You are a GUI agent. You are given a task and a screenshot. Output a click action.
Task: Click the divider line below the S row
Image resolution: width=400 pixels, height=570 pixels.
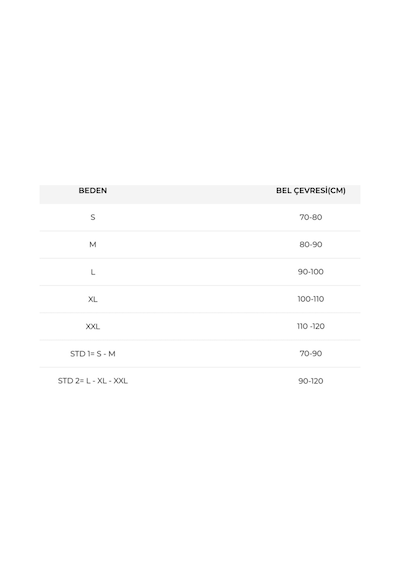click(x=200, y=231)
